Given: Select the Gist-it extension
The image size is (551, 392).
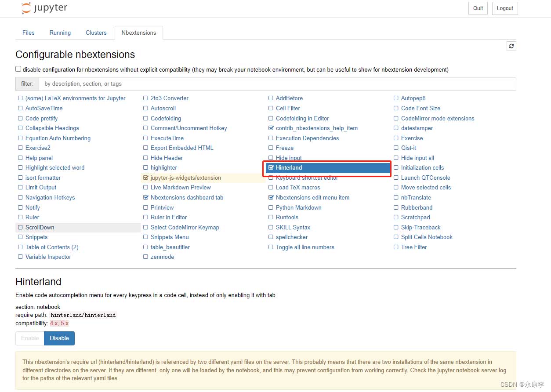Looking at the screenshot, I should tap(408, 148).
